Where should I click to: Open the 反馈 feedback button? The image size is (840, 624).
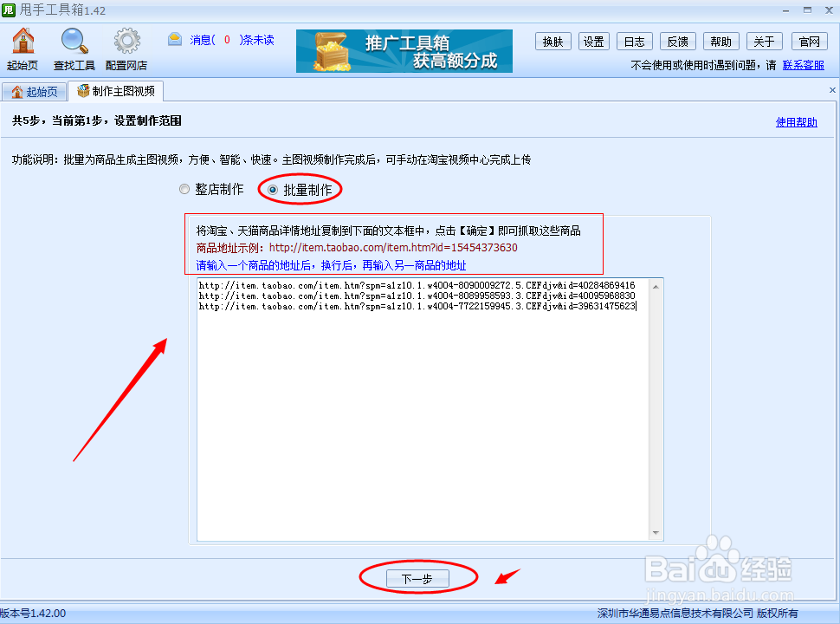click(678, 41)
